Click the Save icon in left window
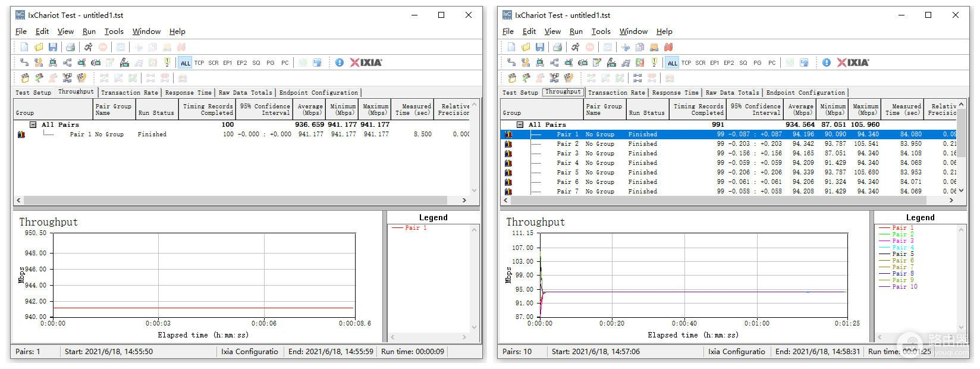This screenshot has height=369, width=980. (x=53, y=47)
